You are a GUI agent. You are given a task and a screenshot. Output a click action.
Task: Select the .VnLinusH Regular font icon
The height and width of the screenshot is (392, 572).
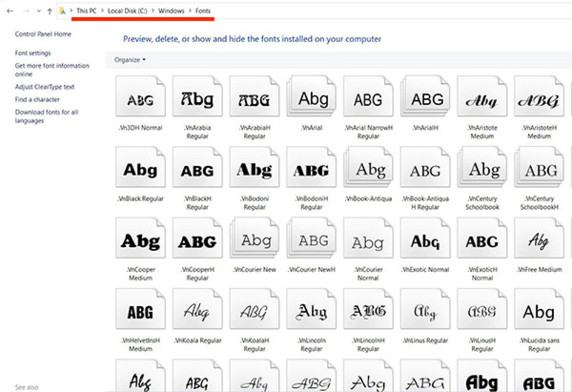point(482,308)
